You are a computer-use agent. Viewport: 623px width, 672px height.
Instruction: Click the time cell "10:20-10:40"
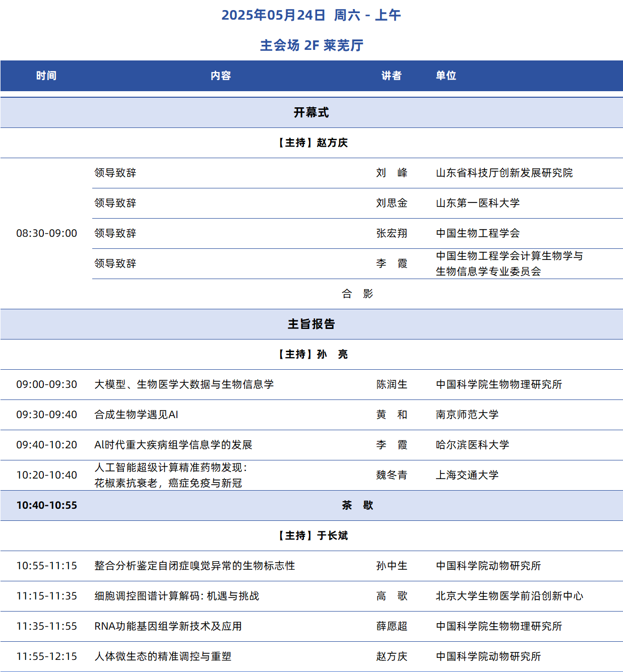click(47, 475)
